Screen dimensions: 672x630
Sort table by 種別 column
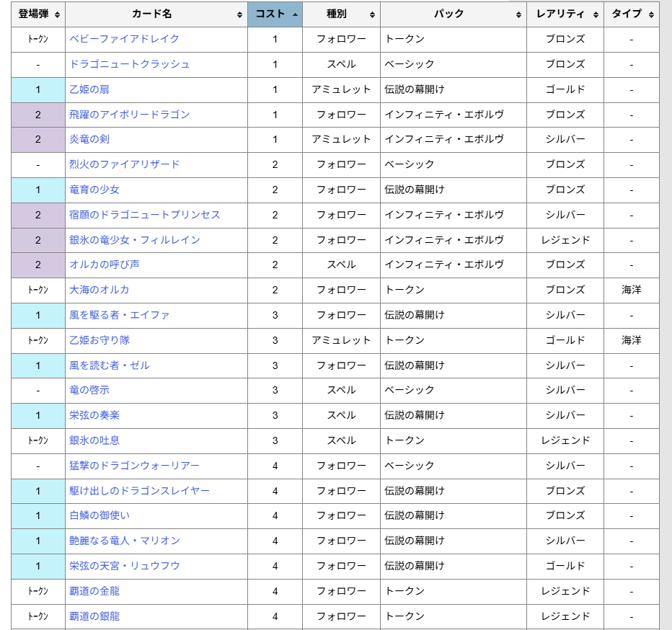tap(341, 14)
